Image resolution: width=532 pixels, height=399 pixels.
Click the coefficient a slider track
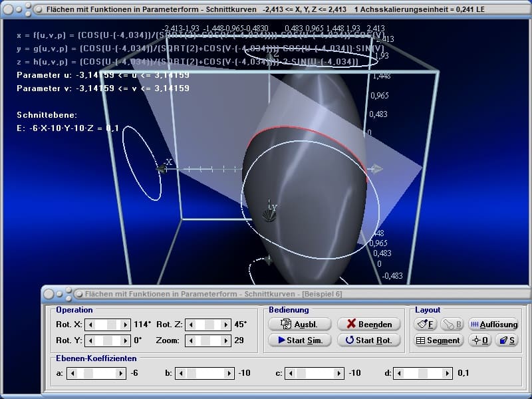click(x=96, y=373)
